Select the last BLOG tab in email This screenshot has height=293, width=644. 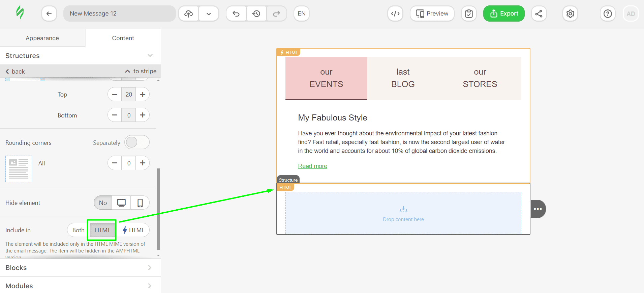[403, 78]
